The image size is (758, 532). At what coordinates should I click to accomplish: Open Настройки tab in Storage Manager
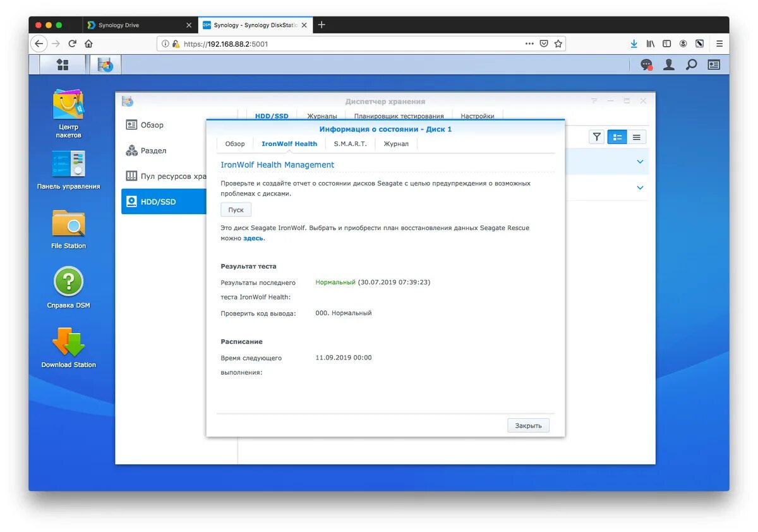pyautogui.click(x=478, y=116)
